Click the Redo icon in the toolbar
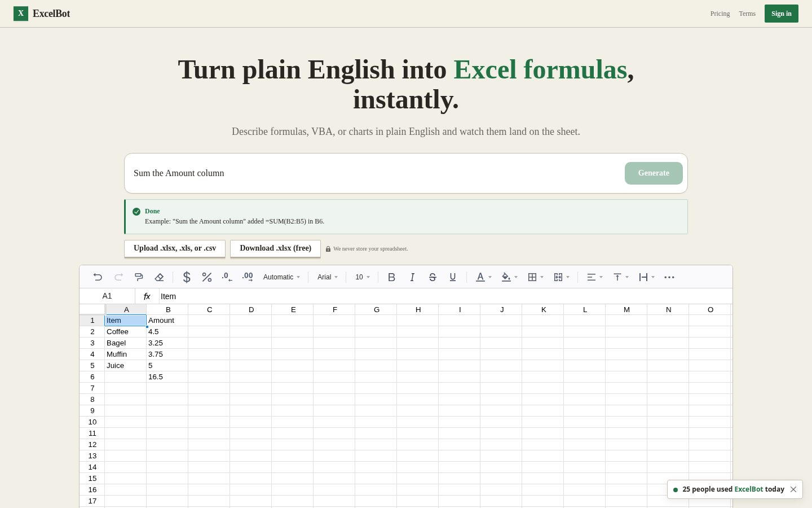812x508 pixels. (118, 277)
